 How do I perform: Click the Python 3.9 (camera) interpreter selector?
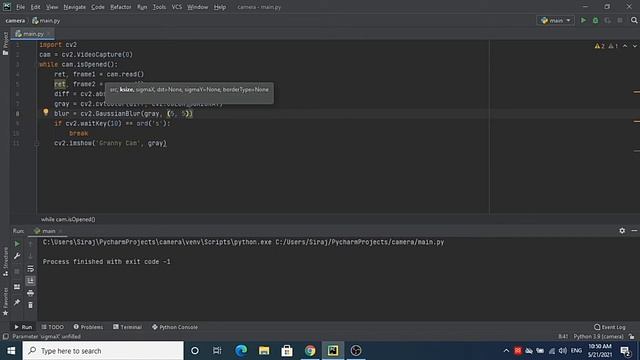point(598,336)
